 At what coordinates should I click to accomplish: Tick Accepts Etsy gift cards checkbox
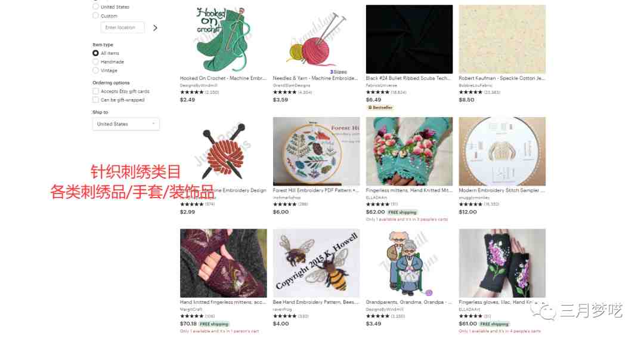tap(95, 91)
